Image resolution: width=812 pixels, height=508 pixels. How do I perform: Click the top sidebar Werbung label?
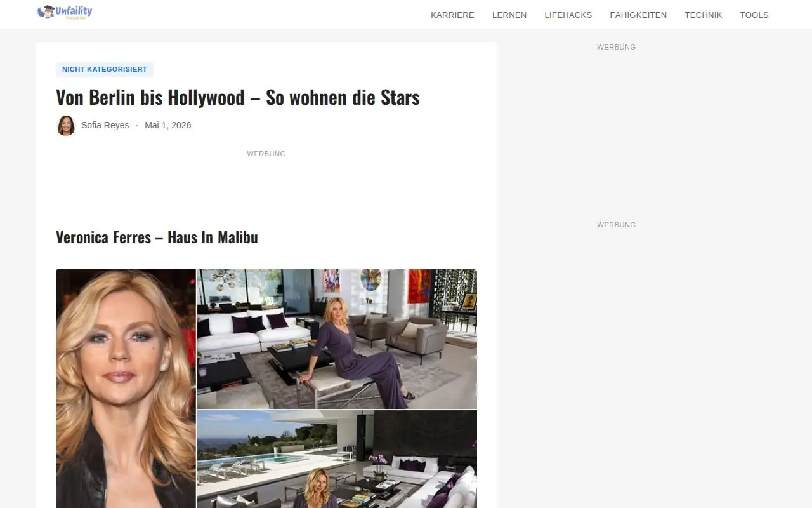pyautogui.click(x=617, y=47)
